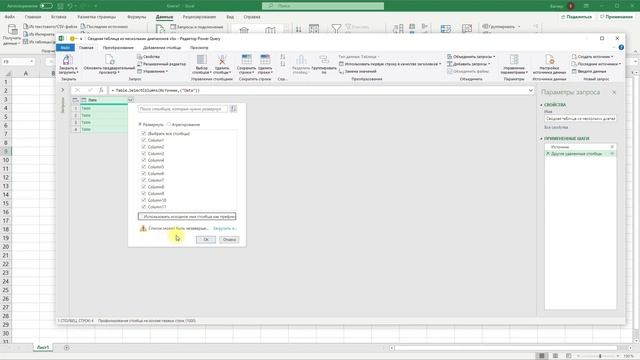Click the column search field in dialog

pyautogui.click(x=182, y=109)
